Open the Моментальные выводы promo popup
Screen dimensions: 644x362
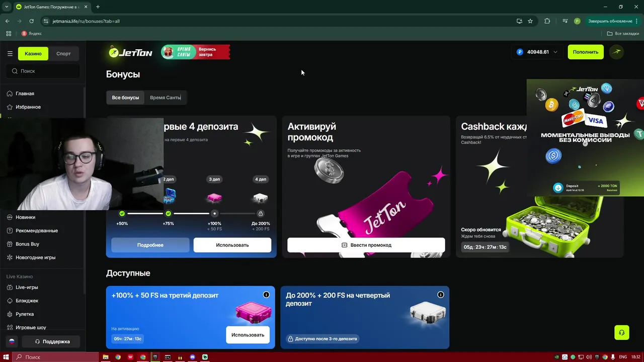[585, 137]
